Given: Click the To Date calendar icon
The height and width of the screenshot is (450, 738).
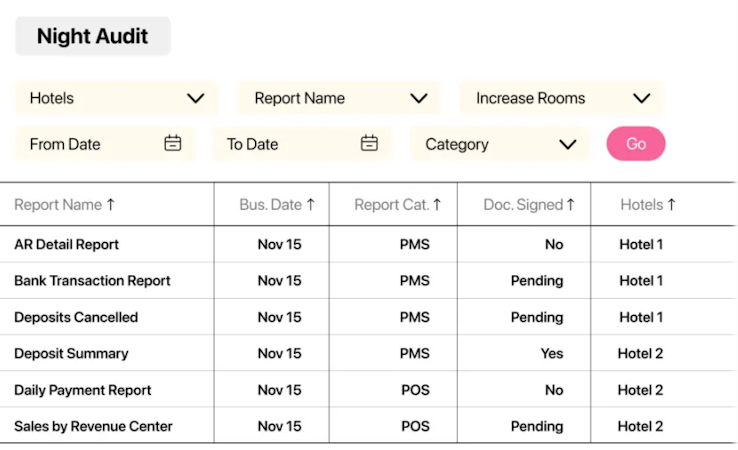Looking at the screenshot, I should coord(369,144).
